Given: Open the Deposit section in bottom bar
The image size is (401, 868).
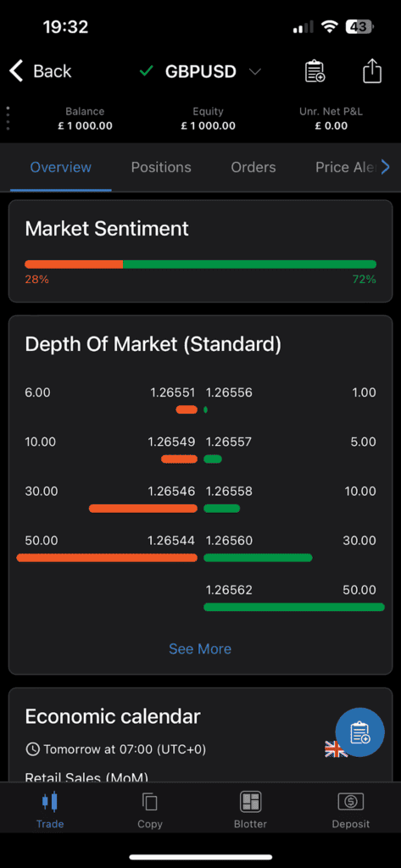Looking at the screenshot, I should [x=351, y=810].
